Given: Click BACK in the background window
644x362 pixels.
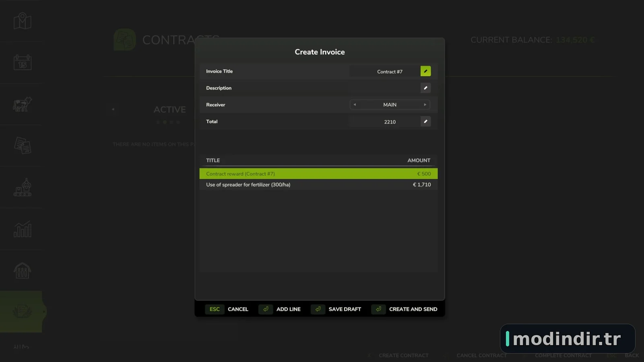Looking at the screenshot, I should click(x=632, y=356).
